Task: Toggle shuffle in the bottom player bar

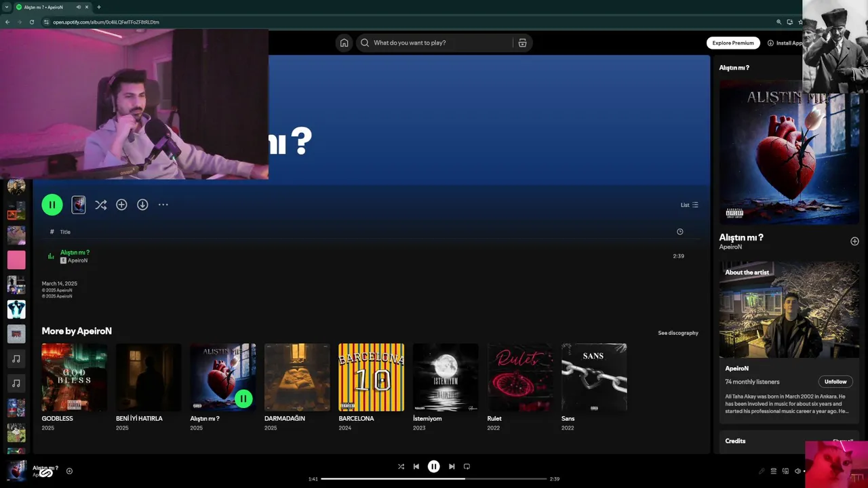Action: (x=401, y=466)
